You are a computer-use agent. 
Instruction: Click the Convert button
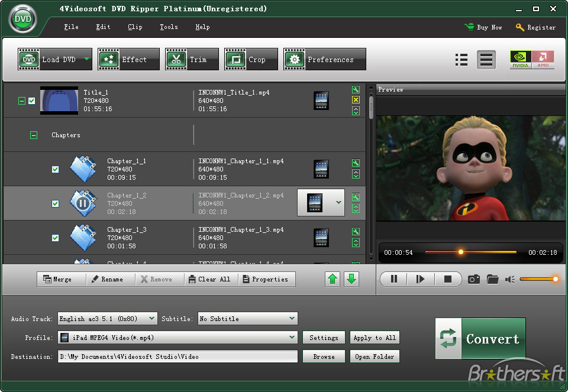pos(480,339)
